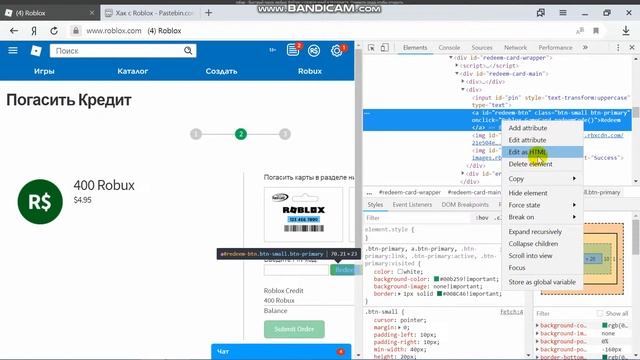640x360 pixels.
Task: Click the green R$ Robux icon
Action: click(40, 202)
